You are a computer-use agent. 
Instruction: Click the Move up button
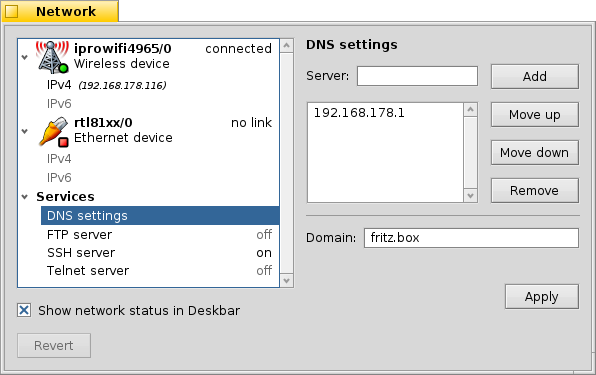click(x=535, y=114)
